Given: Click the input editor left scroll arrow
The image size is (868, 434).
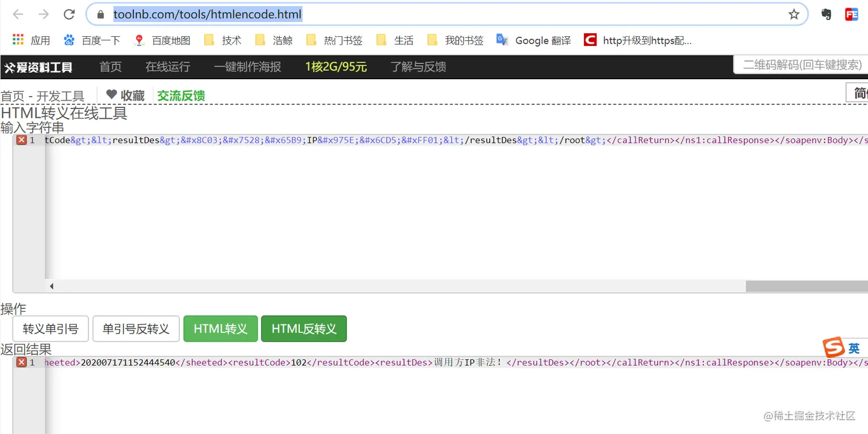Looking at the screenshot, I should pyautogui.click(x=52, y=286).
